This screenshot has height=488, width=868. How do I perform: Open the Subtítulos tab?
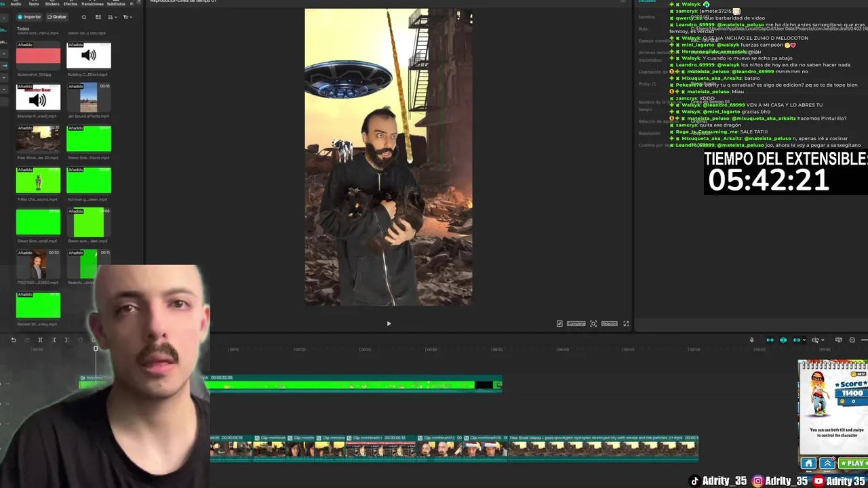(117, 3)
